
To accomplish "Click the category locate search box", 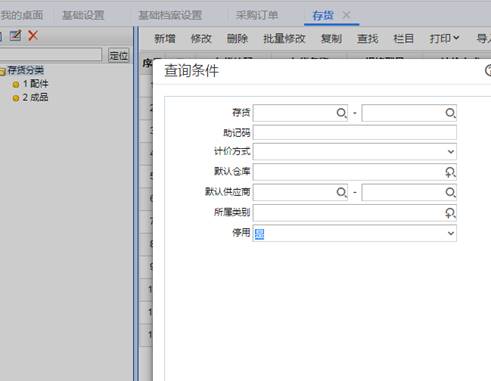I will [x=50, y=55].
